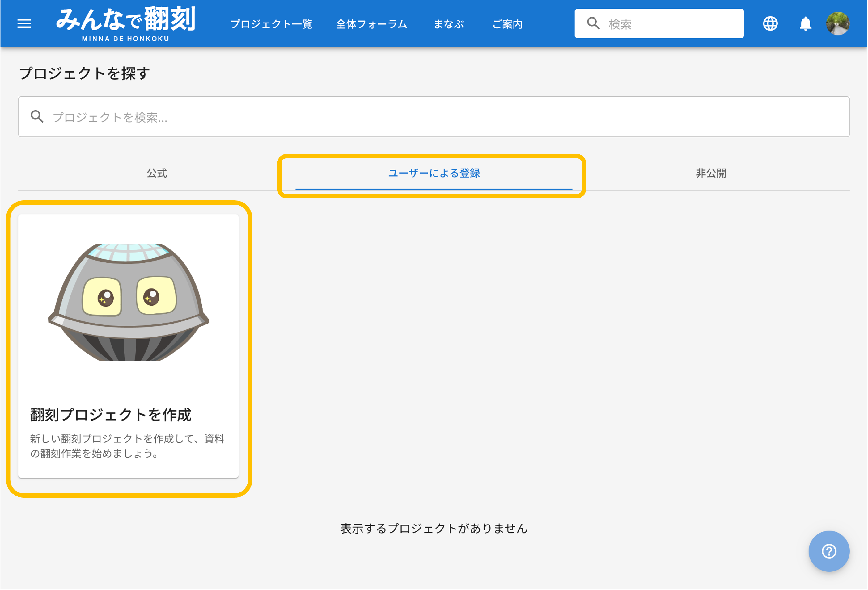868x590 pixels.
Task: Click the header search magnifier icon
Action: click(593, 23)
